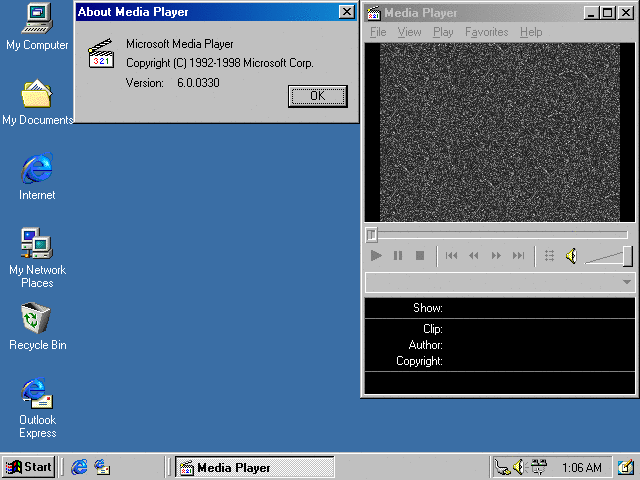Click the Copyright: label in info panel
Screen dimensions: 640x480
419,361
